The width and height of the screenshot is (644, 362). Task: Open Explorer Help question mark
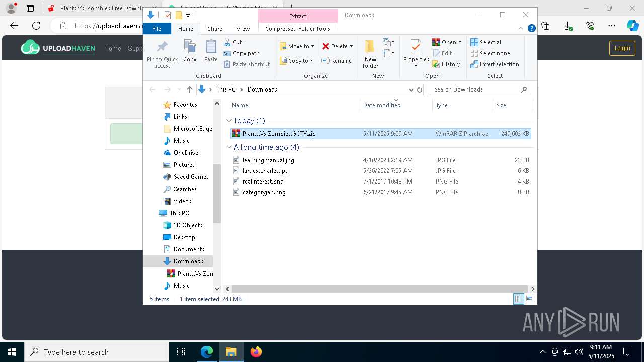tap(531, 29)
